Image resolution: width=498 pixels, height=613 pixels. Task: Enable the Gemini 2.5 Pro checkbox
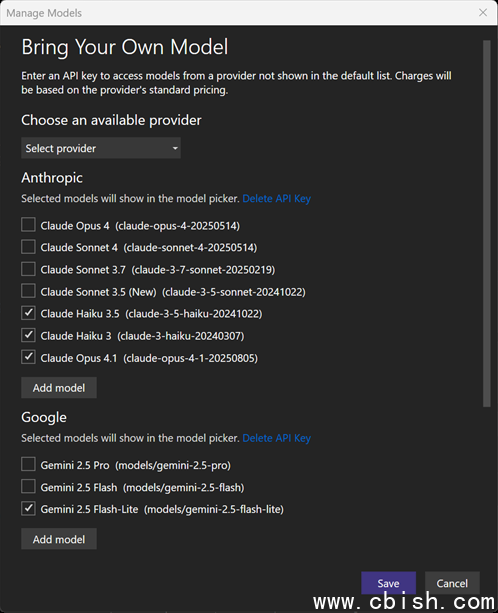click(x=28, y=464)
